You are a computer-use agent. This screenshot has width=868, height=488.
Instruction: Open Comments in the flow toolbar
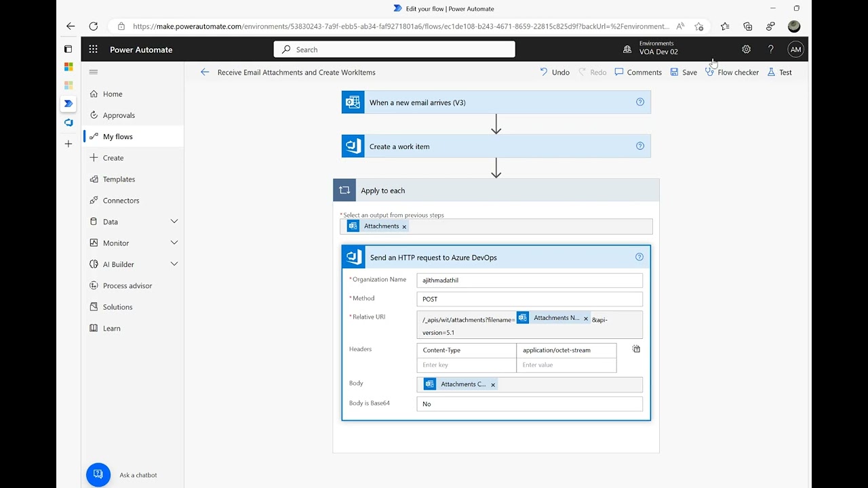click(x=638, y=72)
